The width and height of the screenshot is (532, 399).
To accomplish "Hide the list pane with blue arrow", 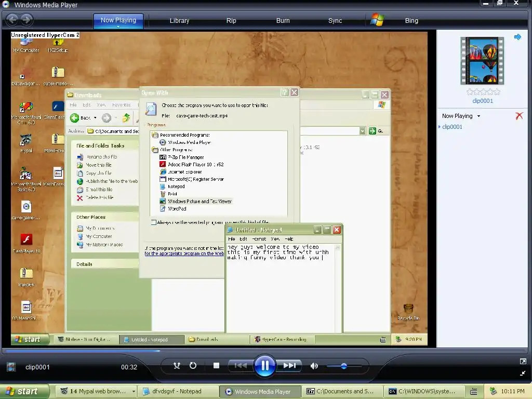I will tap(517, 37).
